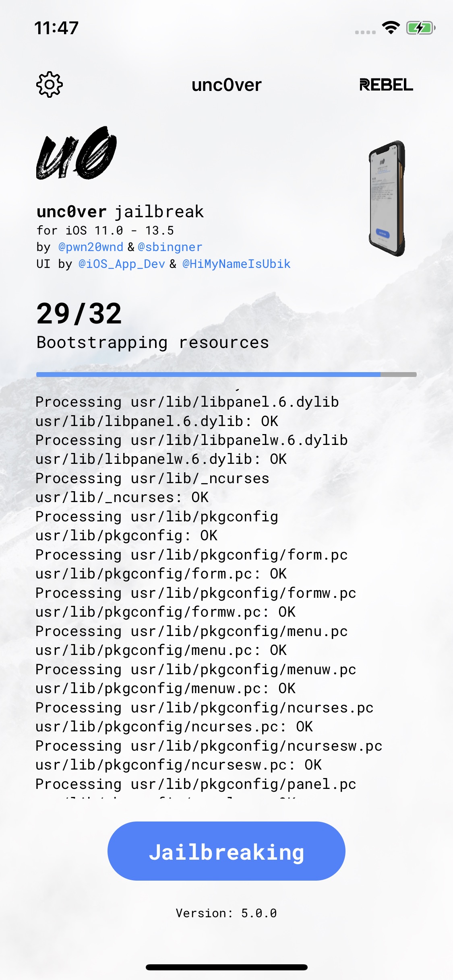The height and width of the screenshot is (980, 453).
Task: Tap log line 'Processing usr/lib/_ncurses'
Action: (x=152, y=478)
